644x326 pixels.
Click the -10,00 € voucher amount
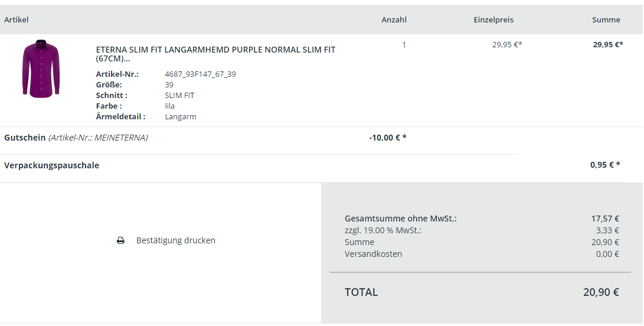[x=387, y=138]
